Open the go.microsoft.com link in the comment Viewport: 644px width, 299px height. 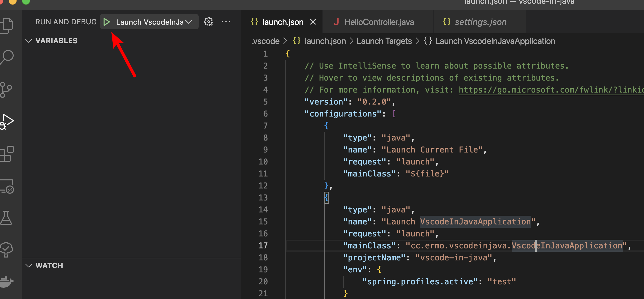pos(551,90)
